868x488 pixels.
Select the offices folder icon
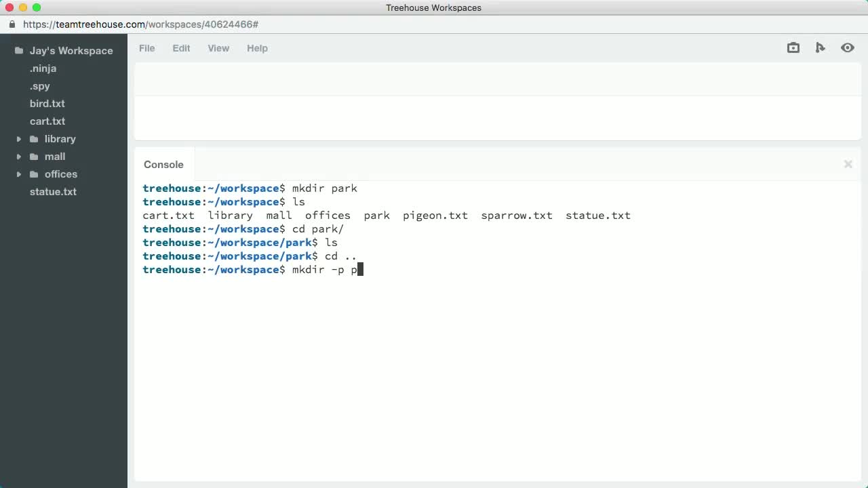(34, 174)
